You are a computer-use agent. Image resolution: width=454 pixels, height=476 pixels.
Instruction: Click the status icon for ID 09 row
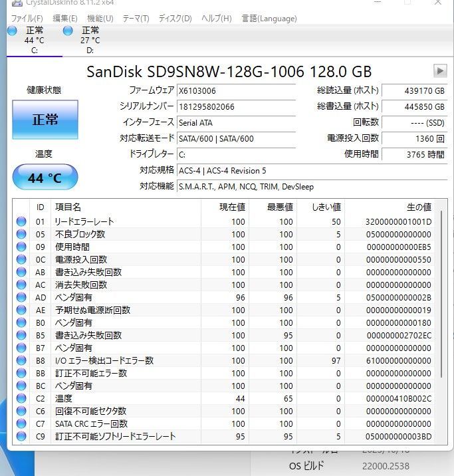point(21,247)
